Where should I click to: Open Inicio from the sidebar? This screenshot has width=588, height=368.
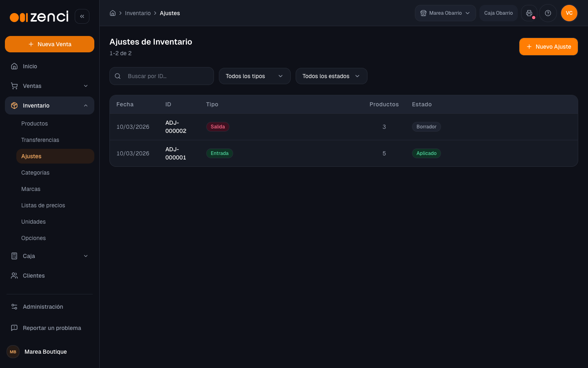tap(49, 66)
